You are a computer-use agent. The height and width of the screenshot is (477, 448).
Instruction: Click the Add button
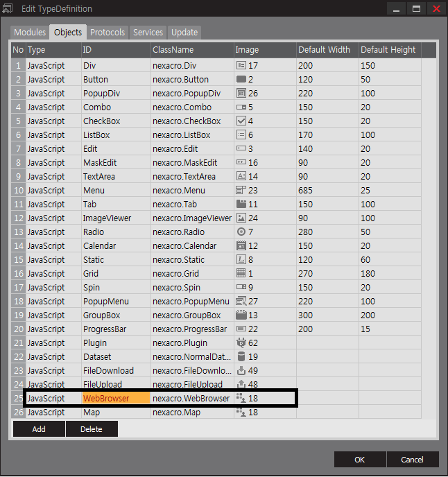pos(39,429)
